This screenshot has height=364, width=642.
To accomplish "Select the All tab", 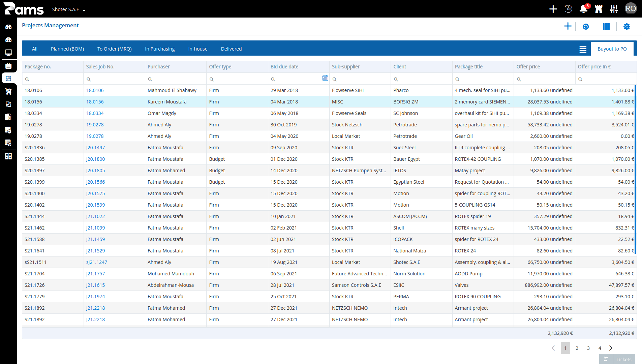I will click(35, 49).
